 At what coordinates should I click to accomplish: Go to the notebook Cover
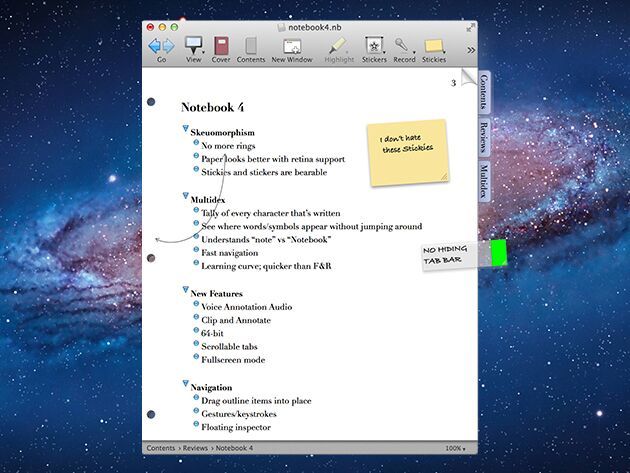click(221, 46)
